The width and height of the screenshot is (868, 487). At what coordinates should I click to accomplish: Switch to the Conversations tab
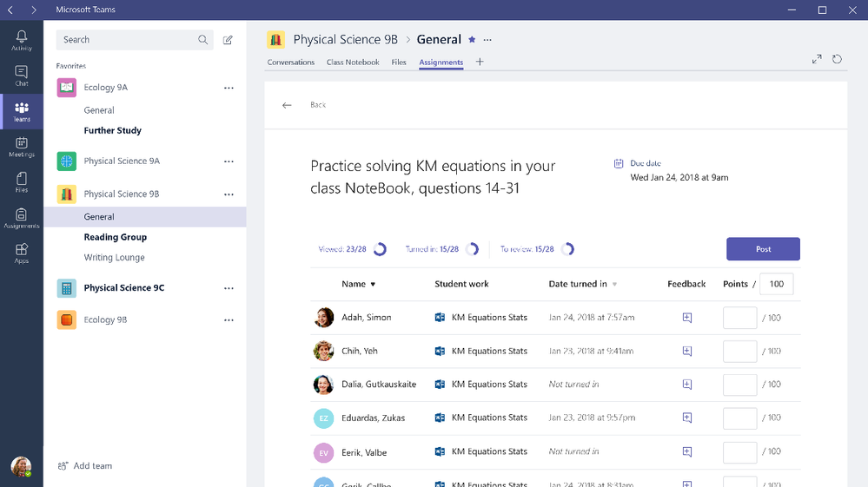tap(290, 62)
